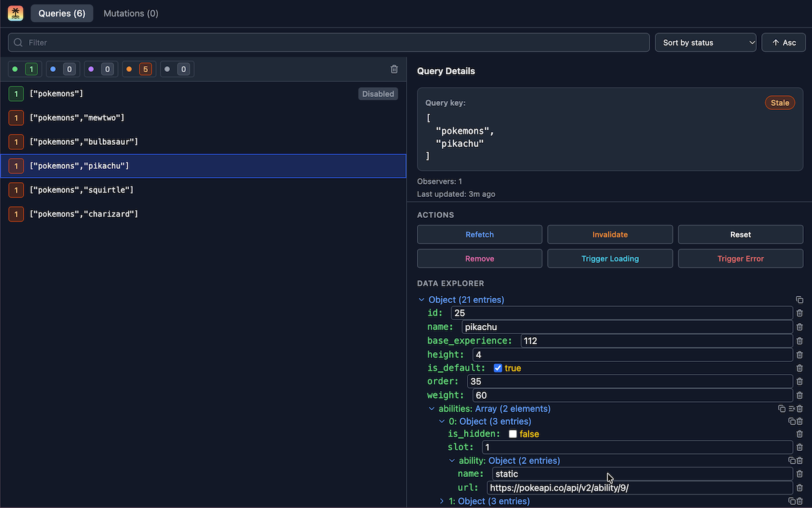The height and width of the screenshot is (508, 812).
Task: Collapse the 0: Object (3 entries) node
Action: [x=442, y=422]
